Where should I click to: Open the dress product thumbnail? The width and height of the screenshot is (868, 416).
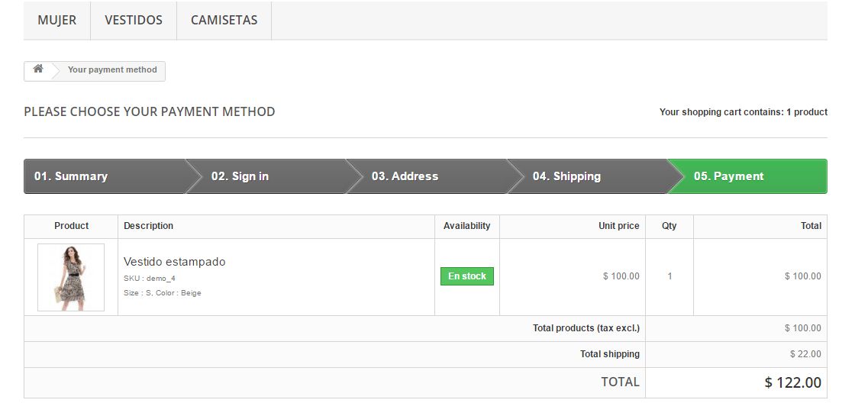pyautogui.click(x=71, y=277)
